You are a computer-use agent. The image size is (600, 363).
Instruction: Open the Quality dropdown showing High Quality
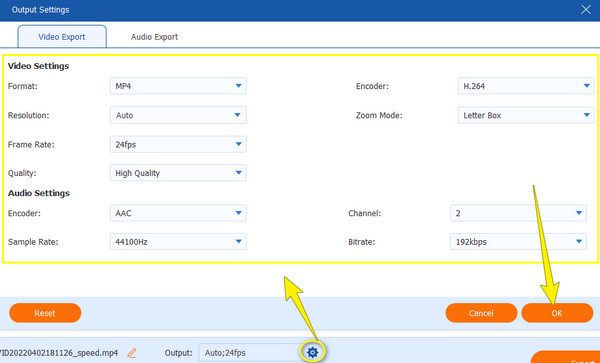(178, 173)
